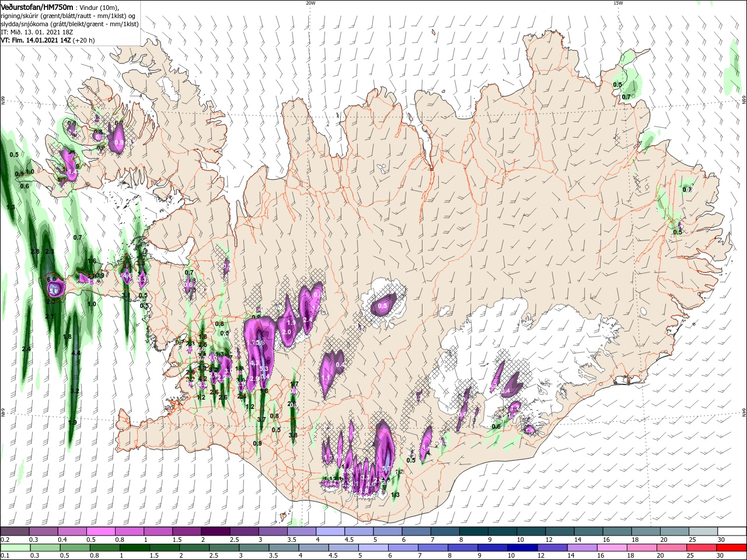The image size is (747, 560).
Task: Select the bright pink 0.5 swatch in the upper legend row
Action: click(101, 531)
